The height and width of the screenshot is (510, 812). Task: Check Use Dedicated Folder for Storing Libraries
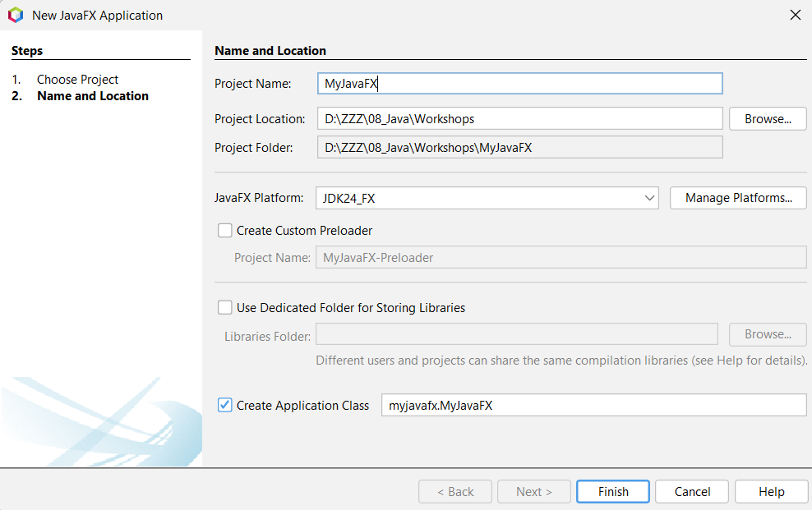(224, 308)
